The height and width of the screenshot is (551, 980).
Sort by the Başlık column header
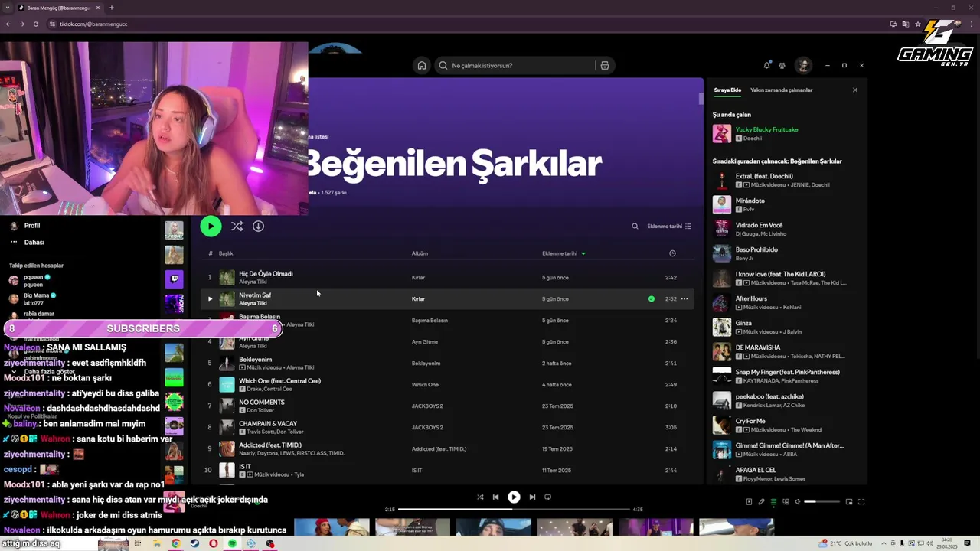[x=226, y=253]
